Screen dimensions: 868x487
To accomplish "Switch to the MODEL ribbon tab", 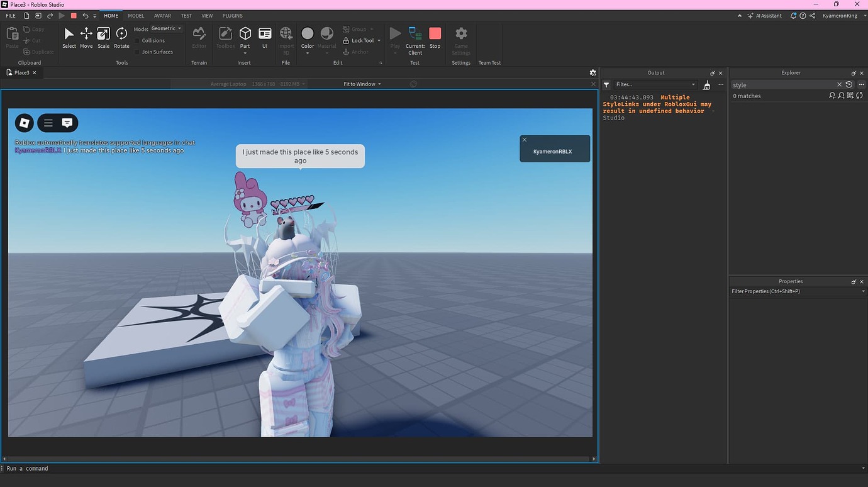I will (x=135, y=15).
